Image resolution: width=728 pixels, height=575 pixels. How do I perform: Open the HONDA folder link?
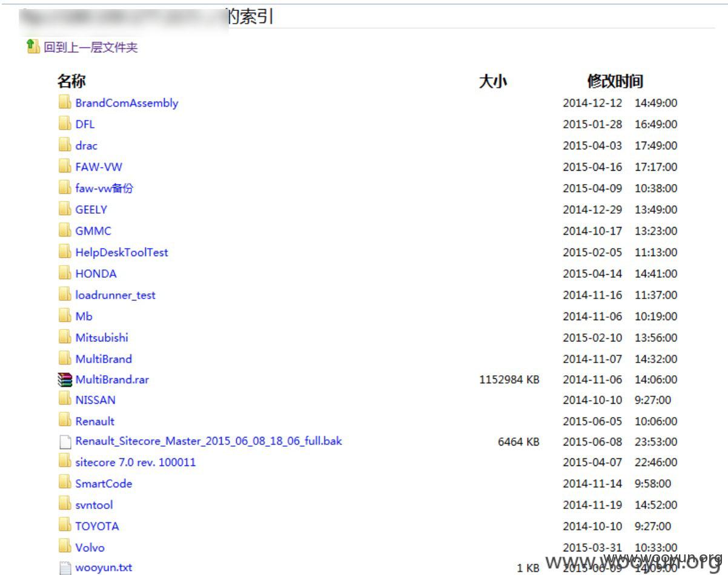point(96,274)
